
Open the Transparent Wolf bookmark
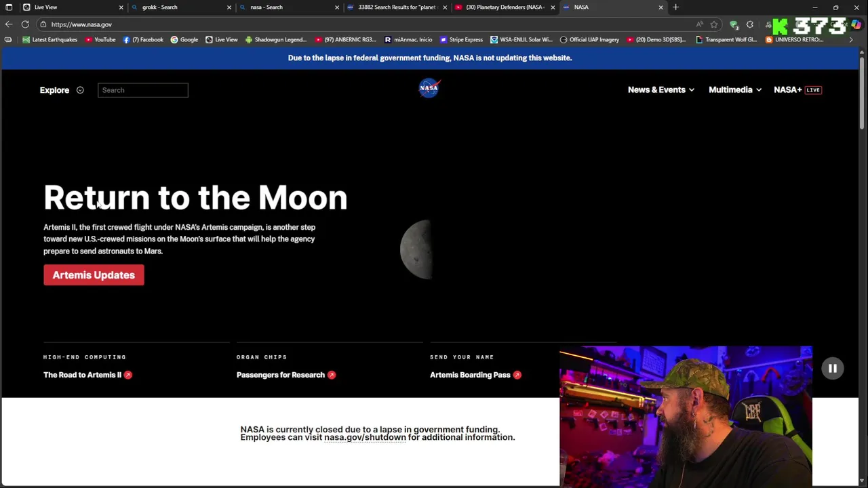point(726,39)
